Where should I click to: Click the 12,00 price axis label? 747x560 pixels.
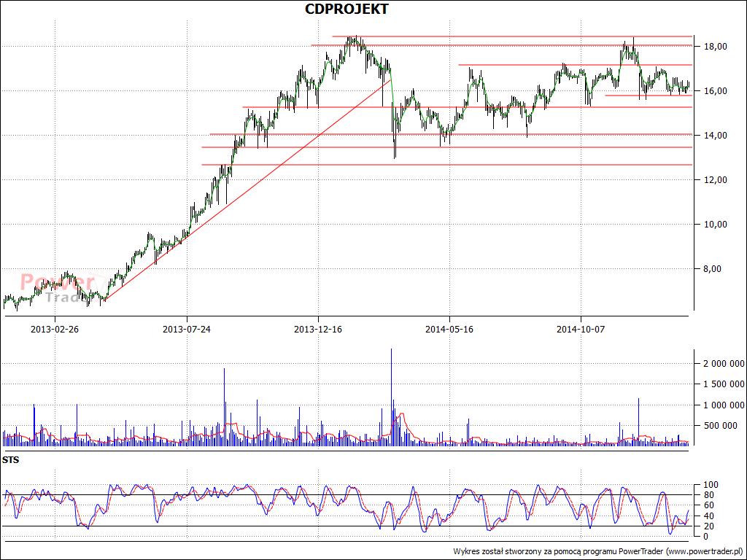coord(715,180)
